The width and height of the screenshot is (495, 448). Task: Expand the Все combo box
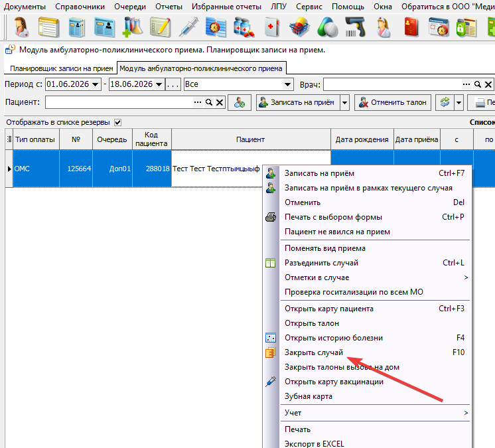[287, 84]
